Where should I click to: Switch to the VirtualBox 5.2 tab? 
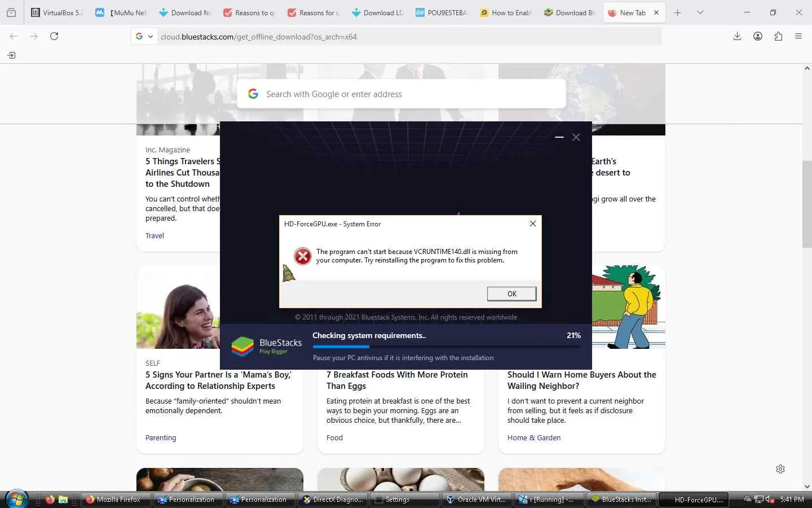tap(58, 12)
